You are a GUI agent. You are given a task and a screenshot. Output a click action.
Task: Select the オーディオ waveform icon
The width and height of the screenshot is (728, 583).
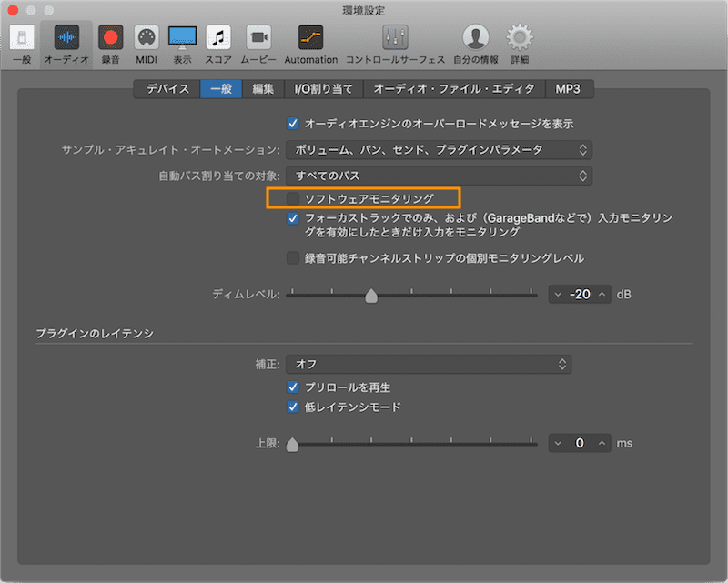coord(66,37)
